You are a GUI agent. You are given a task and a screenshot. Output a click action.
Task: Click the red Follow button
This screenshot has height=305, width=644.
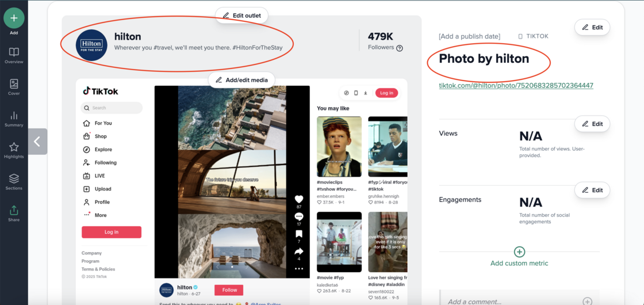pyautogui.click(x=229, y=290)
